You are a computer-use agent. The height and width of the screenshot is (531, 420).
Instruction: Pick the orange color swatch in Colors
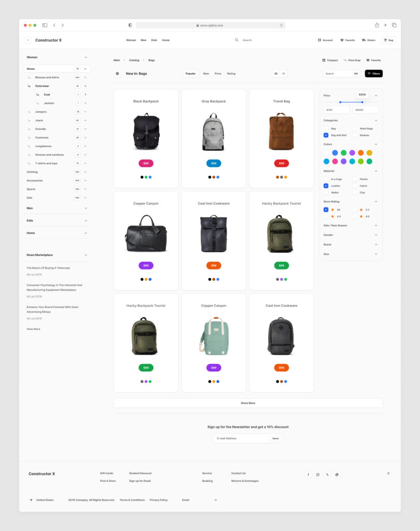pos(361,153)
